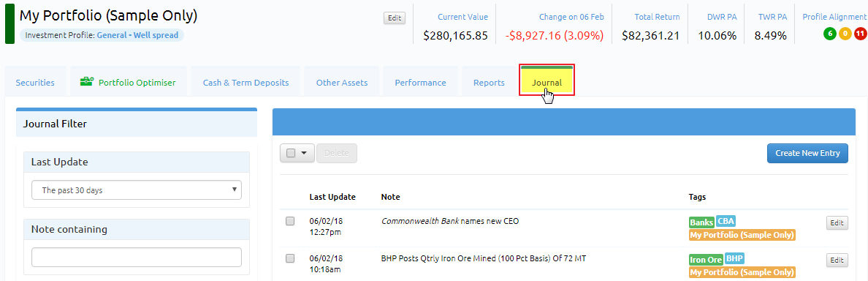868x281 pixels.
Task: Click the Portfolio Optimiser briefcase icon
Action: click(87, 82)
